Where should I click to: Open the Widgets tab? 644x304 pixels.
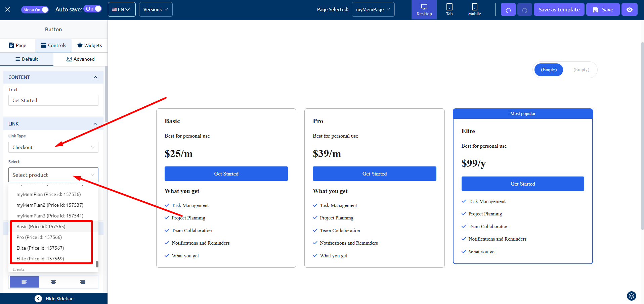click(x=90, y=45)
